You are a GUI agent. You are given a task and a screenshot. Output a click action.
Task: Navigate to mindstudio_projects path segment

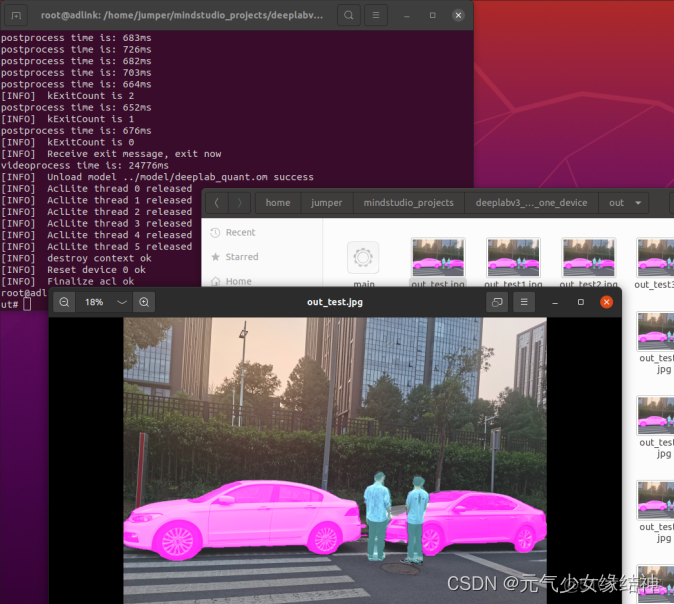(x=408, y=203)
